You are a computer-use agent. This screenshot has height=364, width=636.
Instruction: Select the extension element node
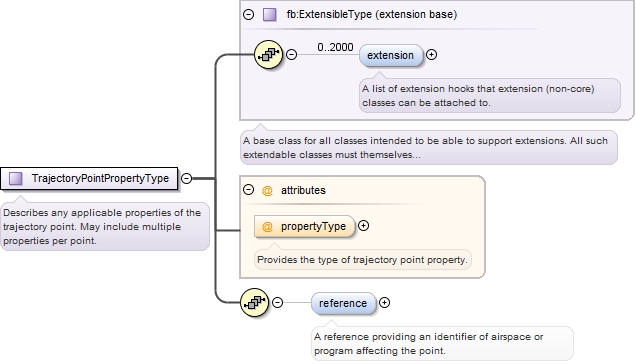391,55
